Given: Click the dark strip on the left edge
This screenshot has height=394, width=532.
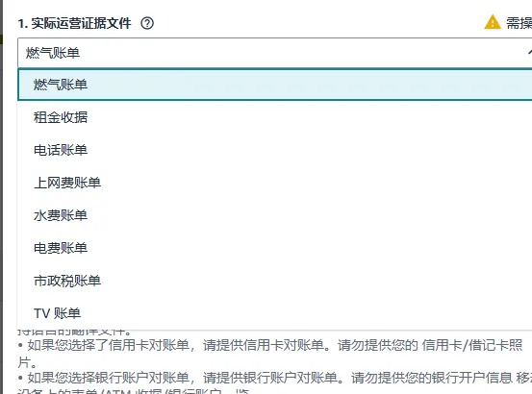Looking at the screenshot, I should (x=1, y=197).
